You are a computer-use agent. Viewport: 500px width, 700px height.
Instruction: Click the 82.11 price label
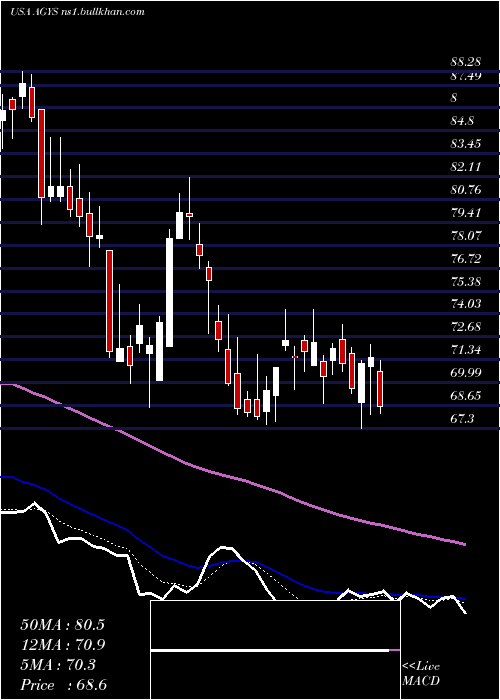point(466,167)
